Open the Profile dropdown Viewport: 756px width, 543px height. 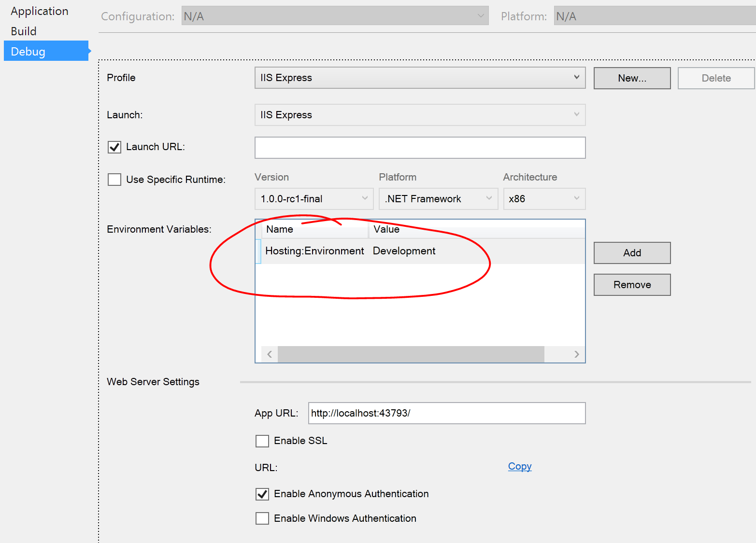tap(420, 78)
